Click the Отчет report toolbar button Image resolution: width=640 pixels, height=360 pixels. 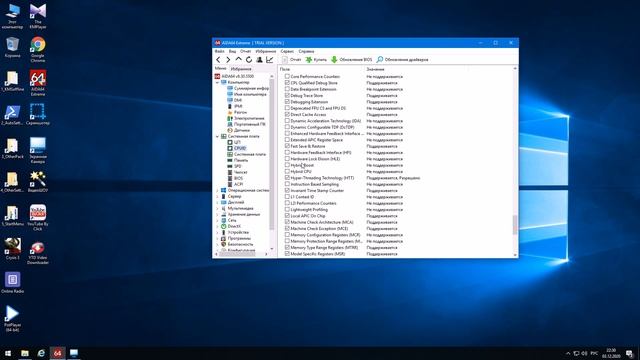[291, 60]
